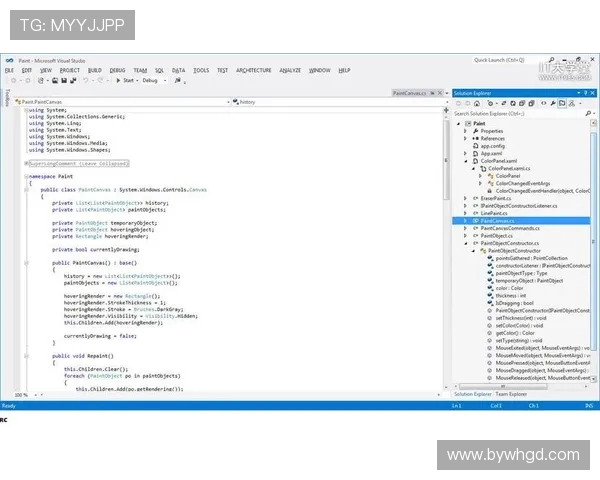Click the Redo arrow icon
The height and width of the screenshot is (480, 600).
[x=100, y=80]
